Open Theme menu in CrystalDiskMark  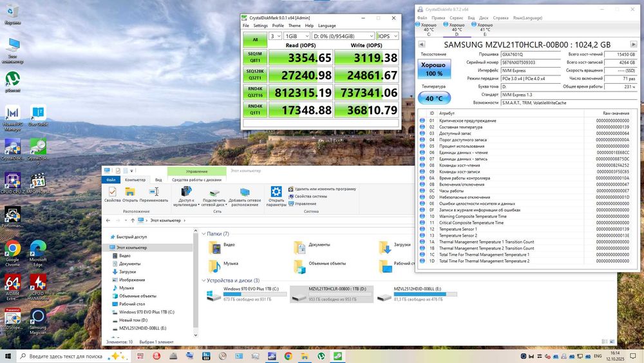(294, 26)
